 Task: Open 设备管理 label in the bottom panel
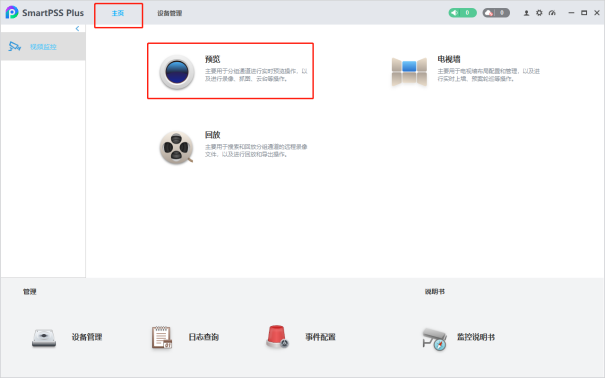[x=87, y=337]
